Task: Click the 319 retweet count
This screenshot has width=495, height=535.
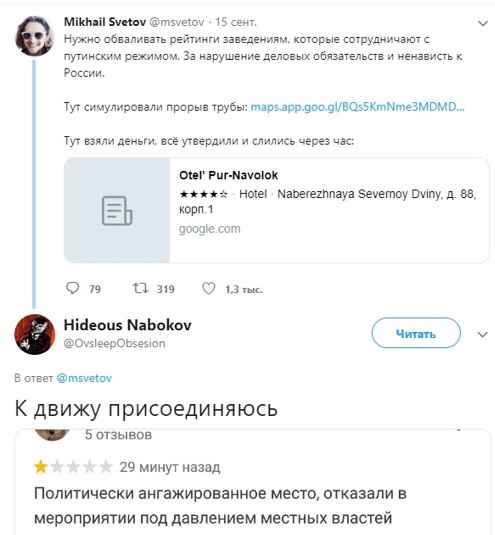Action: click(165, 289)
